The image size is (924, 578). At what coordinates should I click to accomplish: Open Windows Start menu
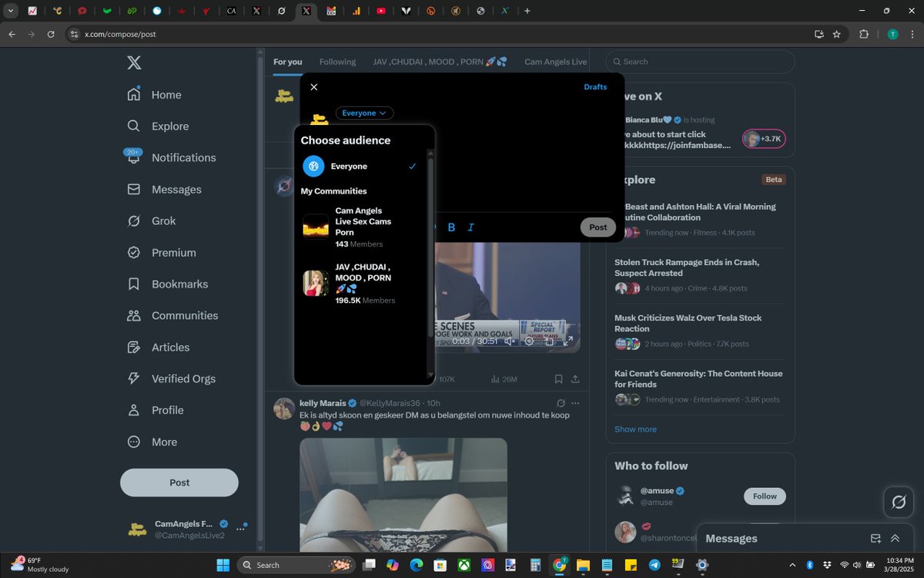click(223, 565)
